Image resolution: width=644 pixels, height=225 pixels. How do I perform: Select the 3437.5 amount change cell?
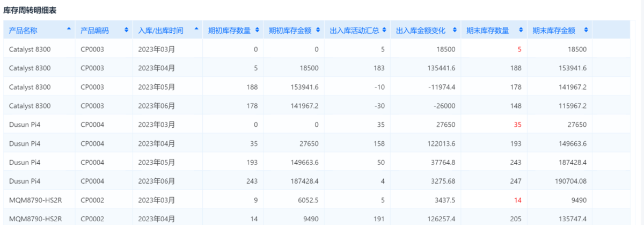point(445,200)
